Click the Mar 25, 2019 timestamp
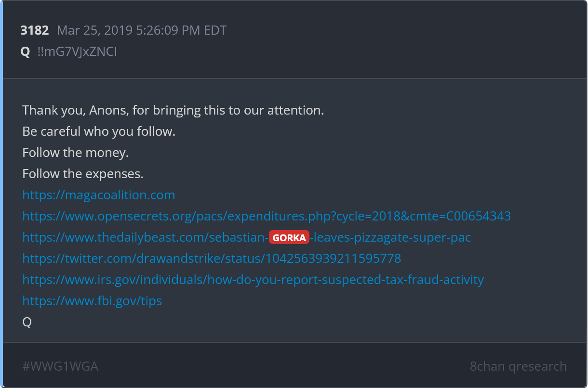This screenshot has width=588, height=388. pos(142,31)
